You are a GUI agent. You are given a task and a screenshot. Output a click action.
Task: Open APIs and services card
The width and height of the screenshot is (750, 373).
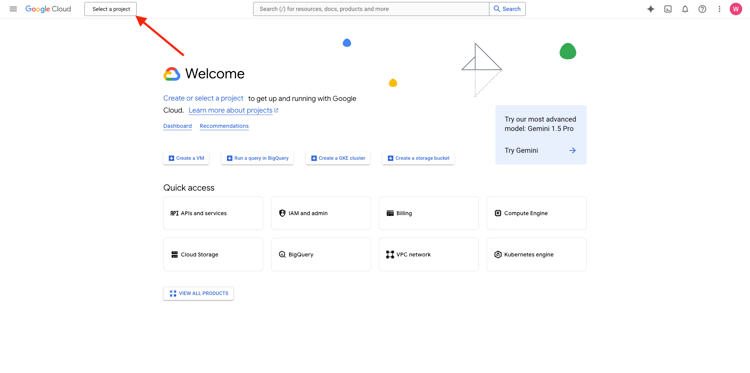pos(213,213)
